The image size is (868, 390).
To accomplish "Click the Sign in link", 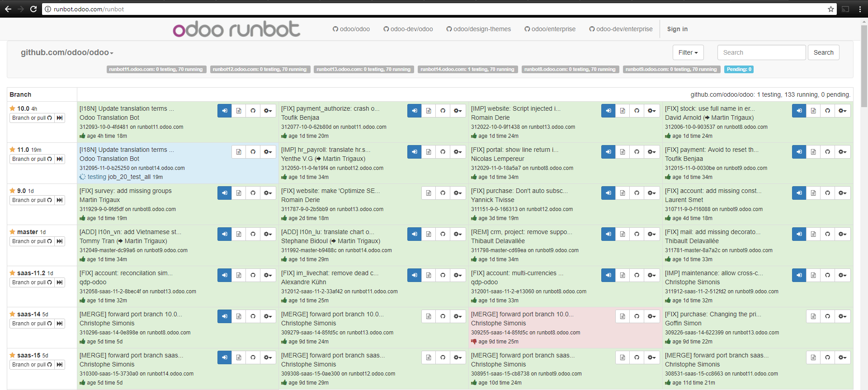I will (x=677, y=29).
